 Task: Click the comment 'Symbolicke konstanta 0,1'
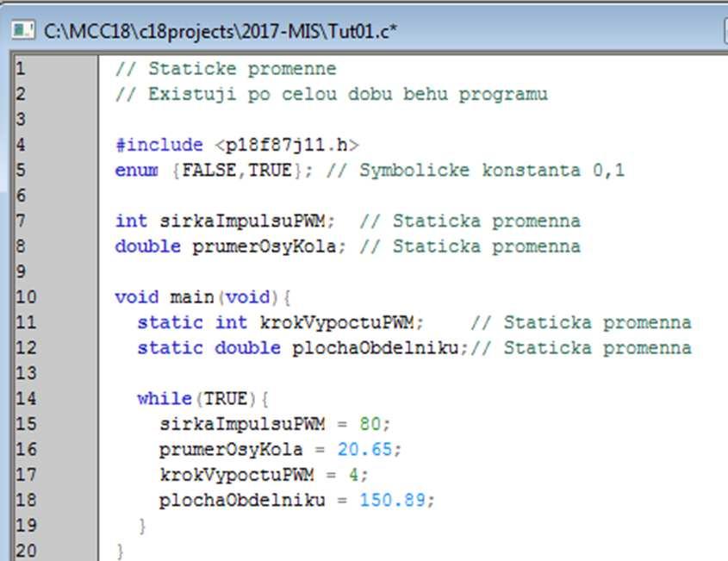tap(492, 171)
